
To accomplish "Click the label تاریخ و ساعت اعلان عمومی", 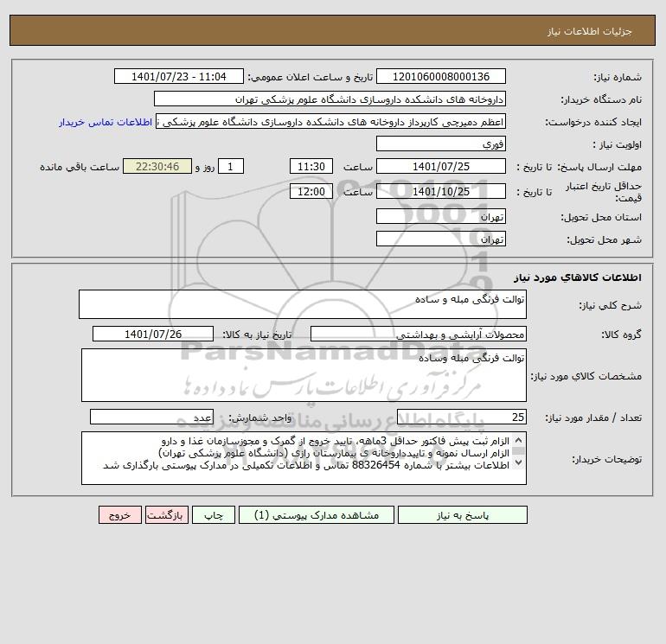I will point(311,77).
